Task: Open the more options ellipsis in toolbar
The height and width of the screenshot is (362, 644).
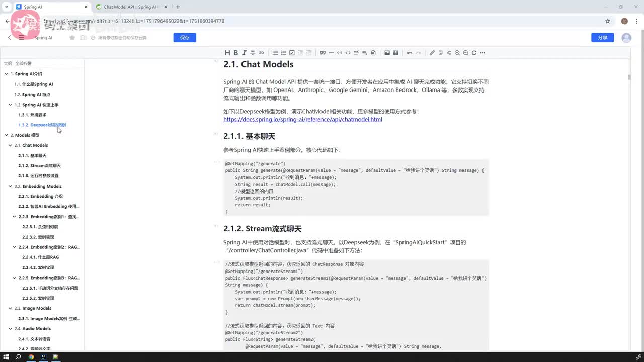Action: tap(482, 53)
